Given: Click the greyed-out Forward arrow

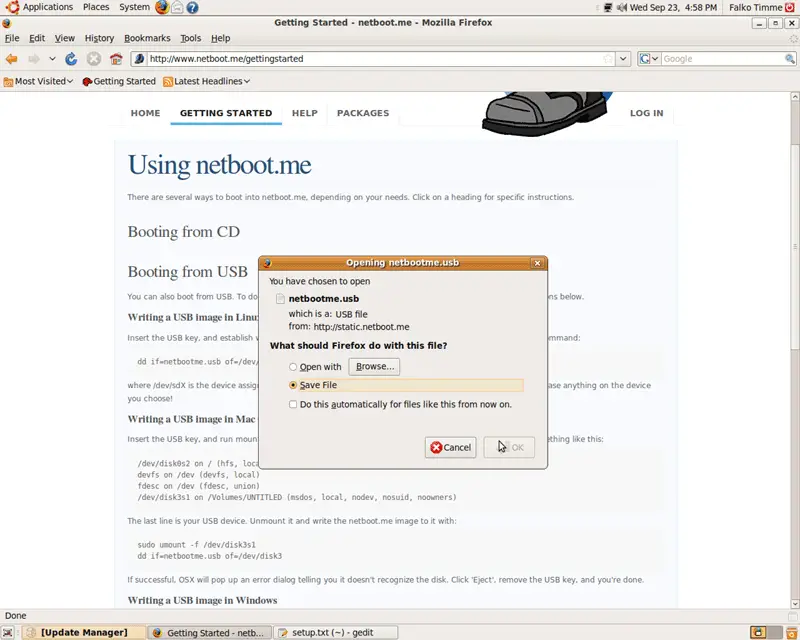Looking at the screenshot, I should pos(34,59).
